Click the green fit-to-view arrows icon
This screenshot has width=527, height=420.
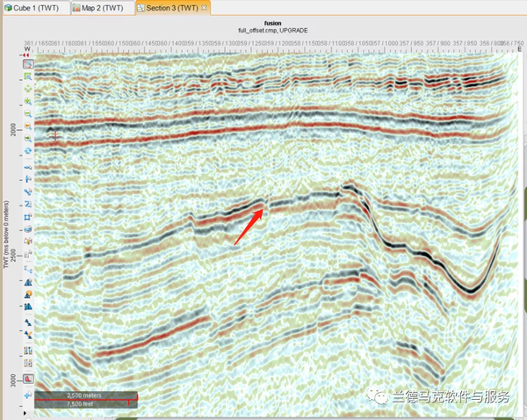point(28,89)
